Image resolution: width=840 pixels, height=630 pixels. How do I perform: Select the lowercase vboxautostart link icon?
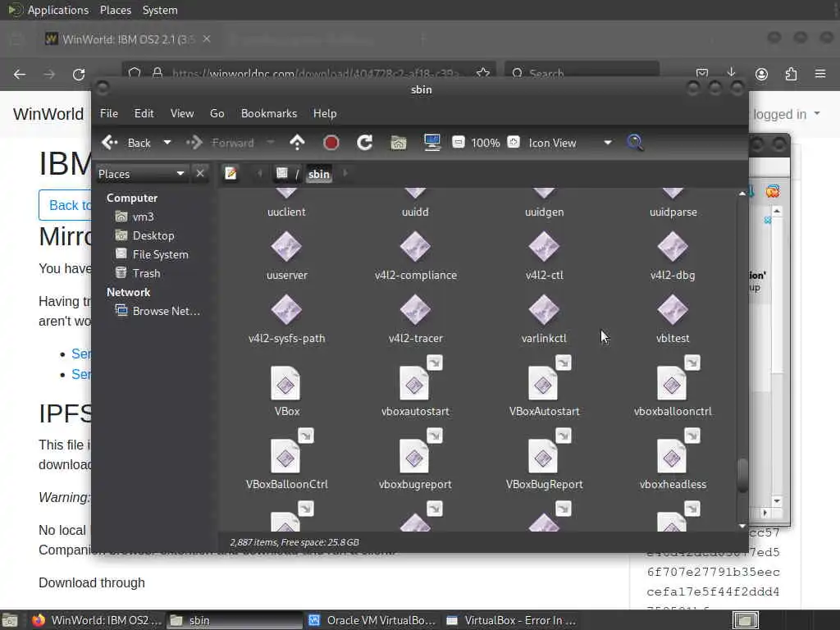pos(414,383)
